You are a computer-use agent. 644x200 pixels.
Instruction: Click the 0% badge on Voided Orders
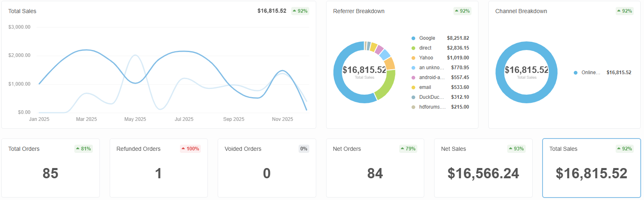pos(304,149)
